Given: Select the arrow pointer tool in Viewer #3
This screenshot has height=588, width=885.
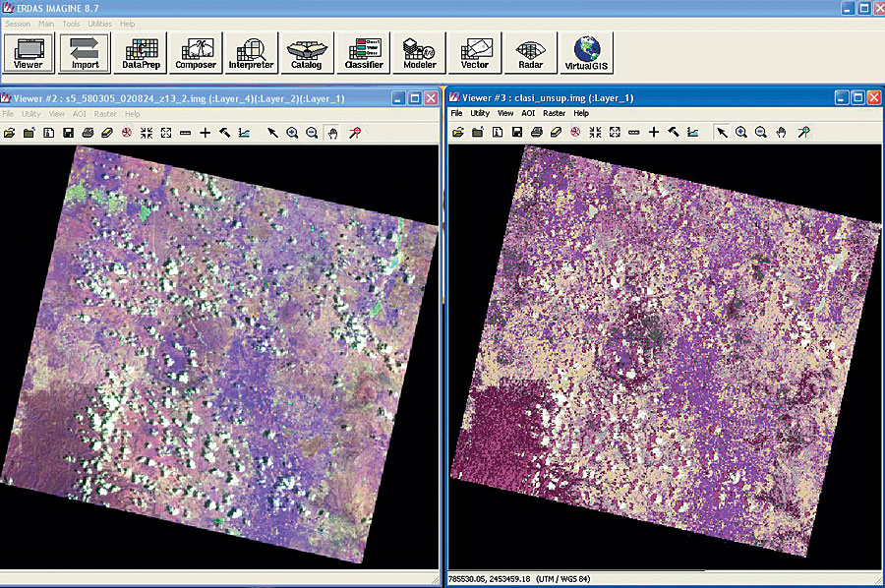Looking at the screenshot, I should click(x=722, y=132).
